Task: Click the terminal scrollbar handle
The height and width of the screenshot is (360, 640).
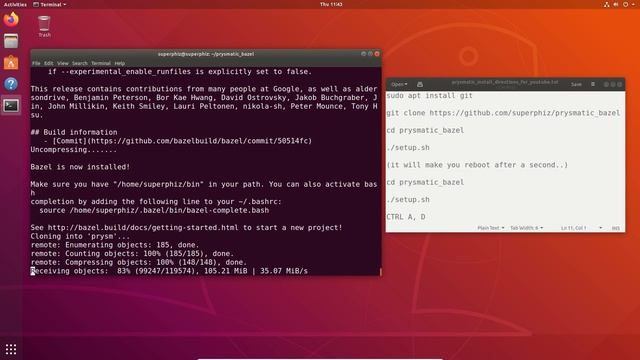Action: (x=380, y=271)
